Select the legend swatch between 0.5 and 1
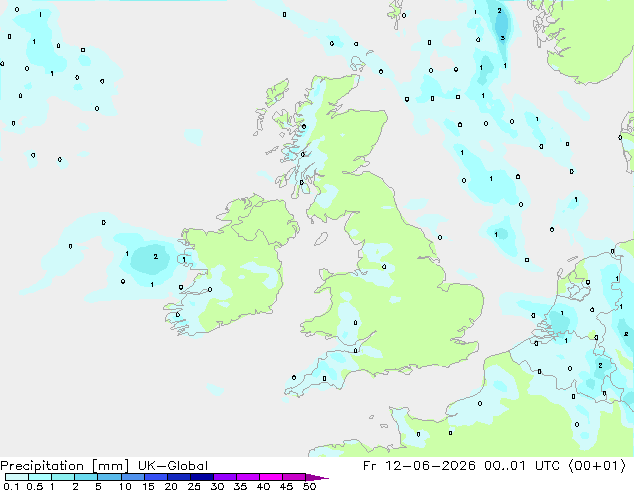 click(x=40, y=477)
